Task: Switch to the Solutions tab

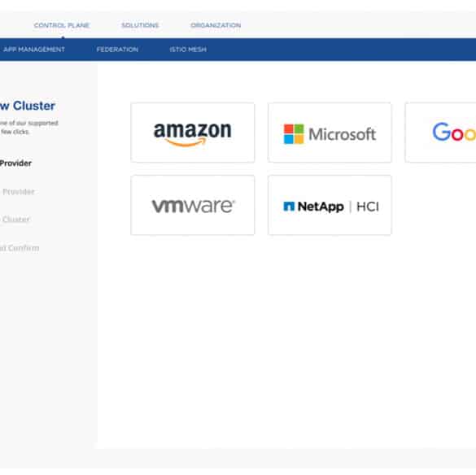Action: pos(140,25)
